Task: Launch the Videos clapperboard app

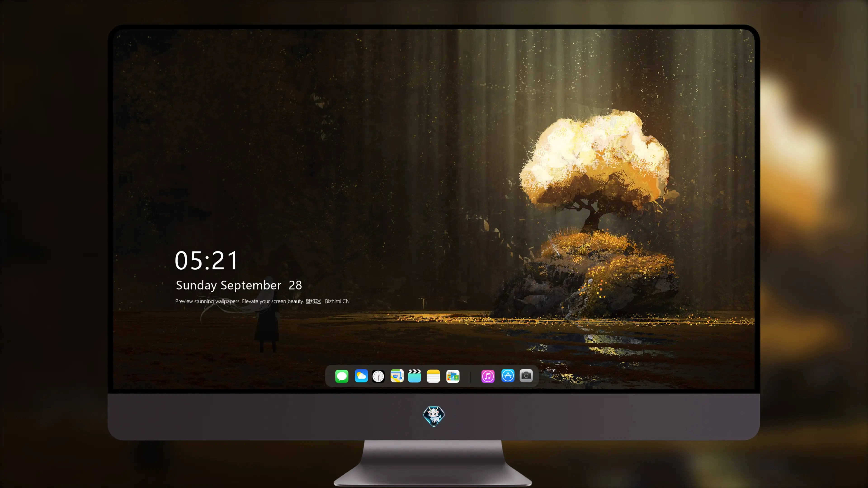Action: tap(415, 376)
